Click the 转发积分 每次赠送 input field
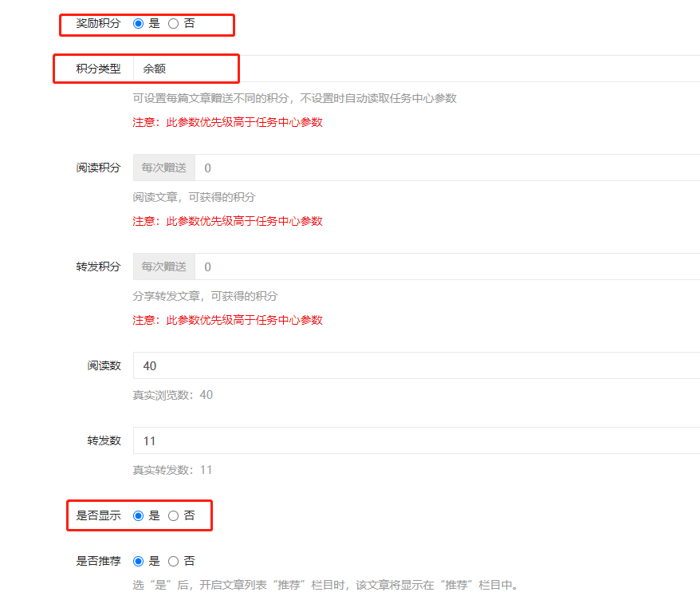Screen dimensions: 700x600 (447, 266)
